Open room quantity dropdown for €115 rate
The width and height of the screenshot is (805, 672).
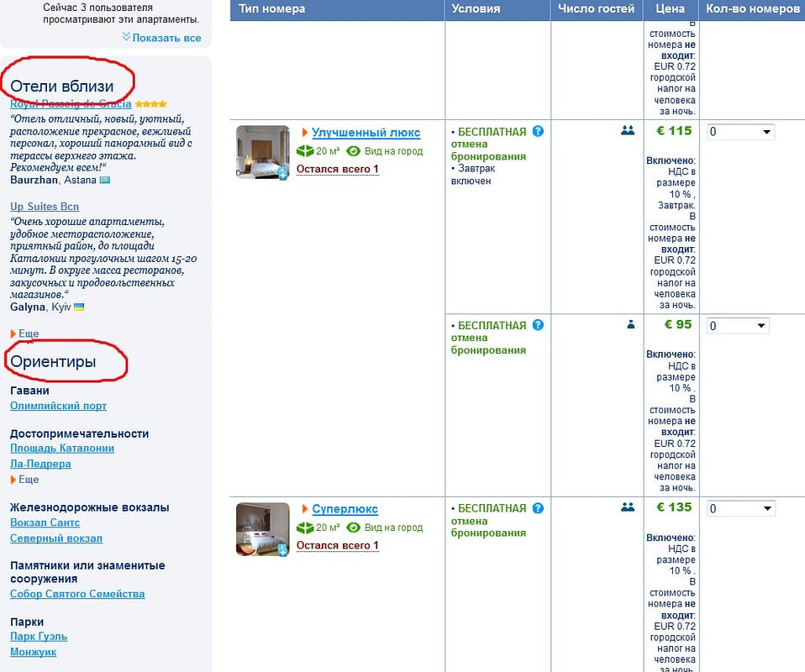pos(740,132)
